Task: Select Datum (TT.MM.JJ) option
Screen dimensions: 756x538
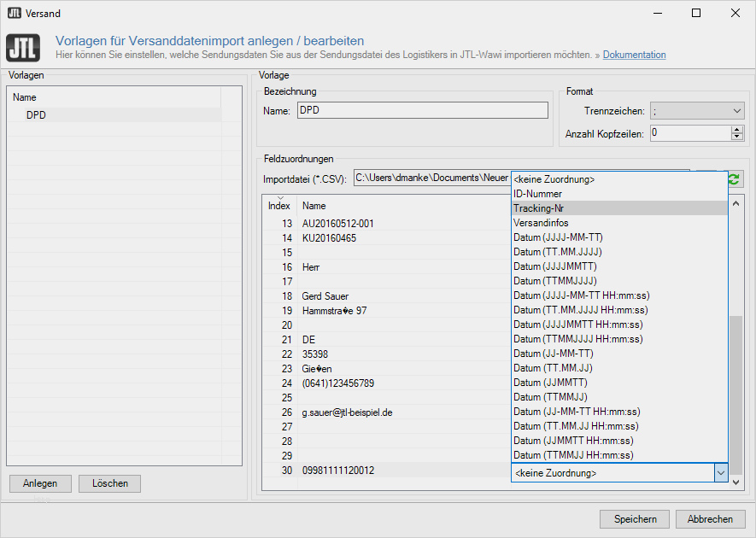Action: [619, 368]
